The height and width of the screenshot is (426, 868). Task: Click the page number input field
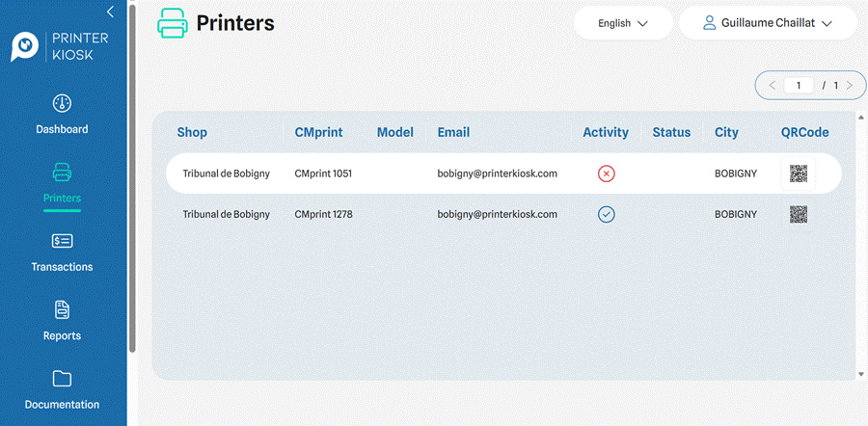point(799,85)
